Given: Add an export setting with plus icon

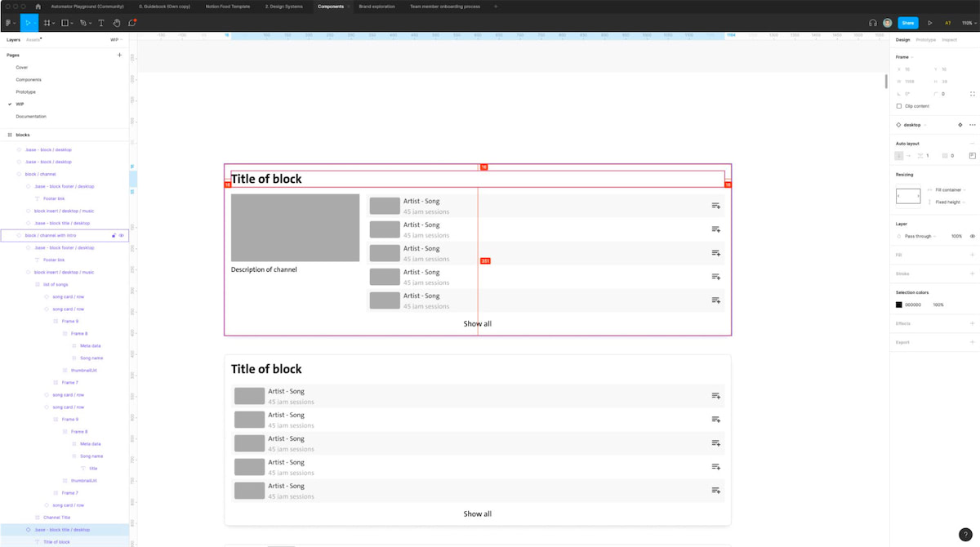Looking at the screenshot, I should click(x=972, y=342).
